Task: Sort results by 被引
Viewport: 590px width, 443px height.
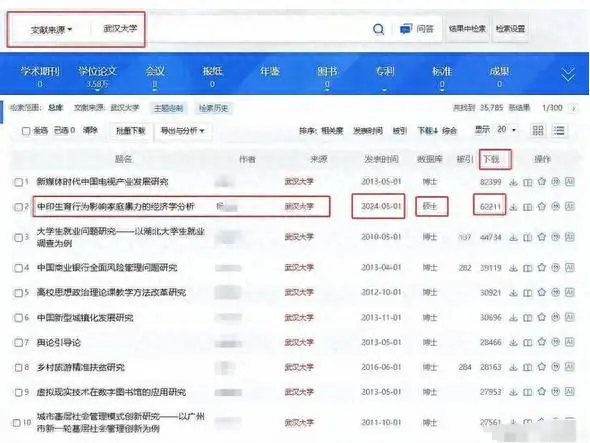Action: (400, 131)
